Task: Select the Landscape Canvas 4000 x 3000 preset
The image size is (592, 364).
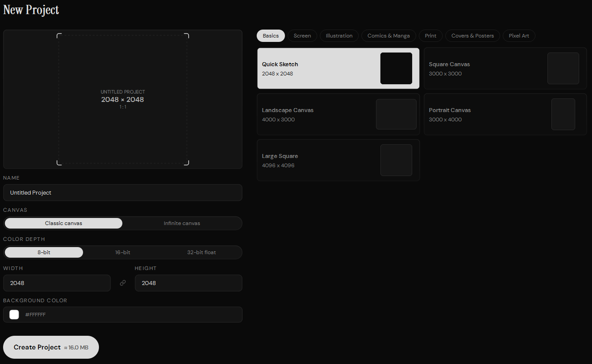Action: (338, 114)
